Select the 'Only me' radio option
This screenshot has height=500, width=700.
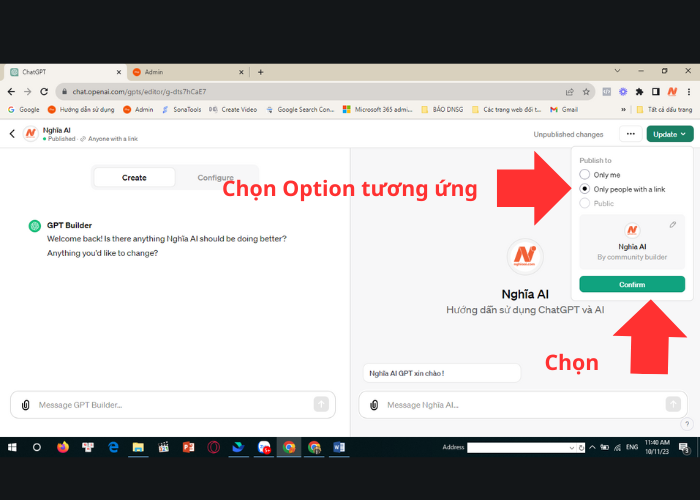(x=585, y=175)
